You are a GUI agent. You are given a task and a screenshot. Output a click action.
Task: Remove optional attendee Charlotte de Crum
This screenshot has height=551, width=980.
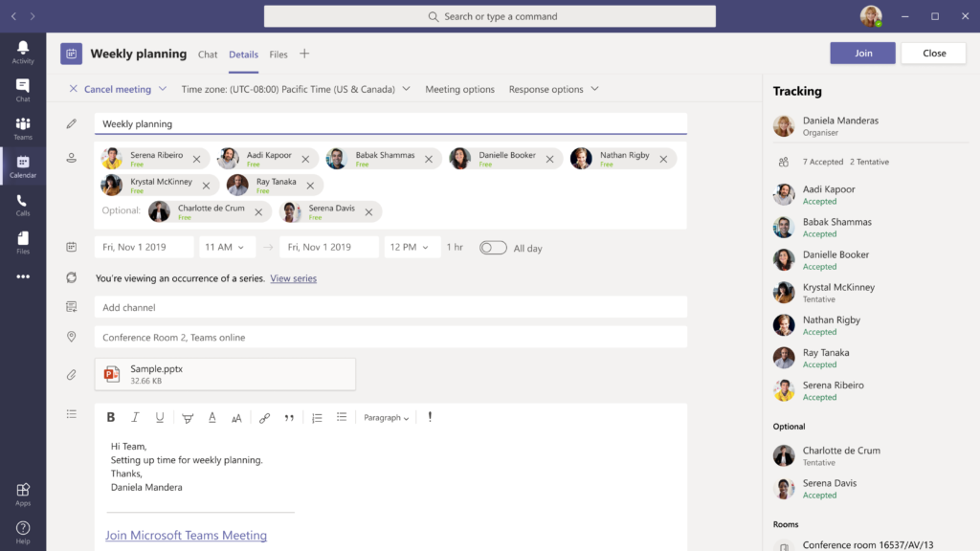(260, 212)
